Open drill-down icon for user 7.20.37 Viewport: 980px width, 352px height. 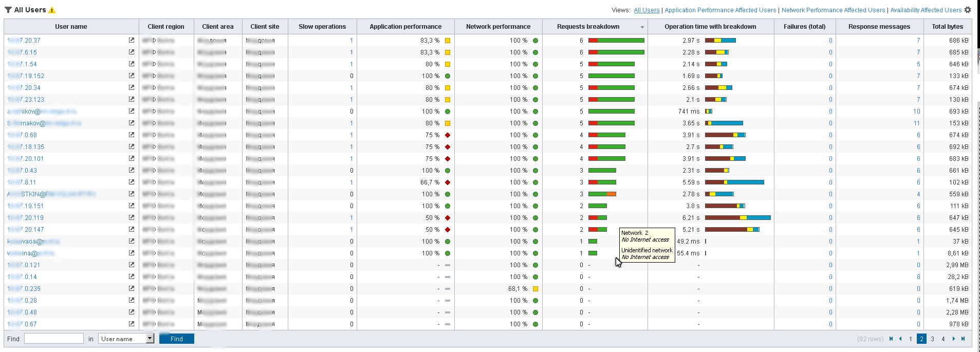pos(132,40)
